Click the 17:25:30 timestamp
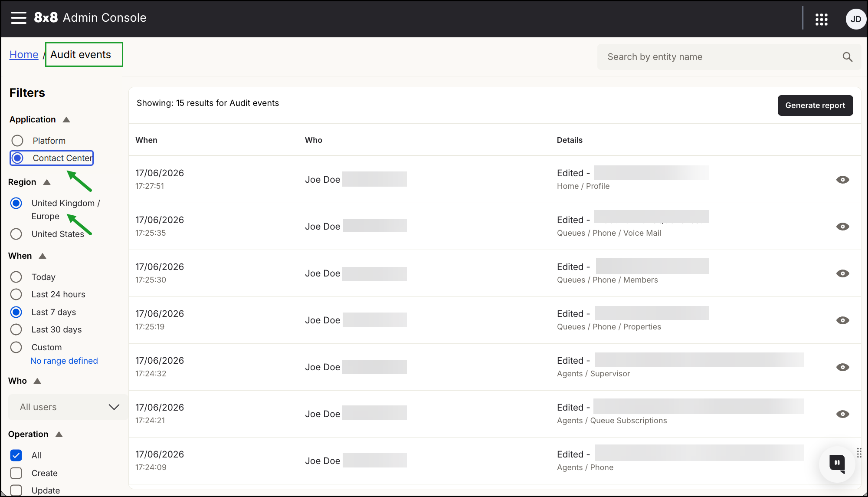This screenshot has height=497, width=868. pos(151,280)
